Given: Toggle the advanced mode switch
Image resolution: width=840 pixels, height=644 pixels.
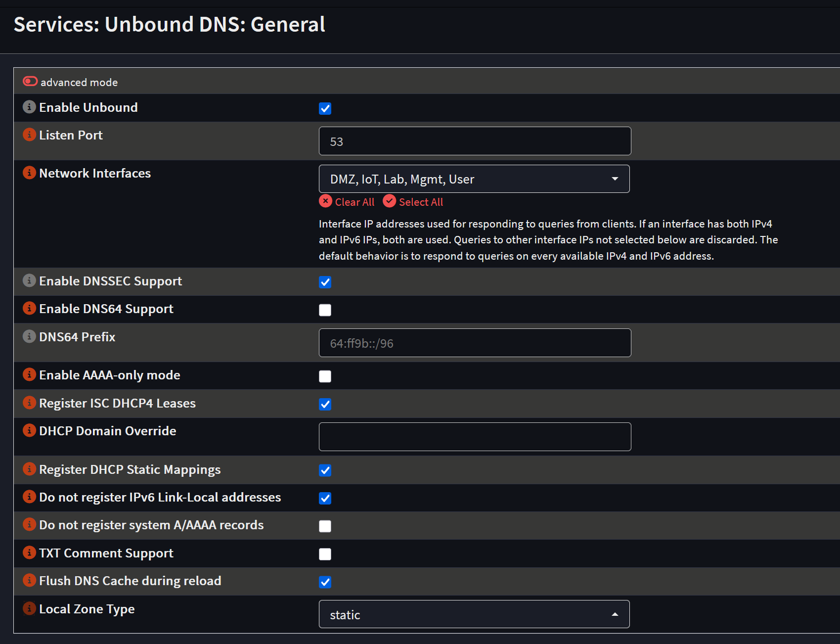Looking at the screenshot, I should (30, 82).
